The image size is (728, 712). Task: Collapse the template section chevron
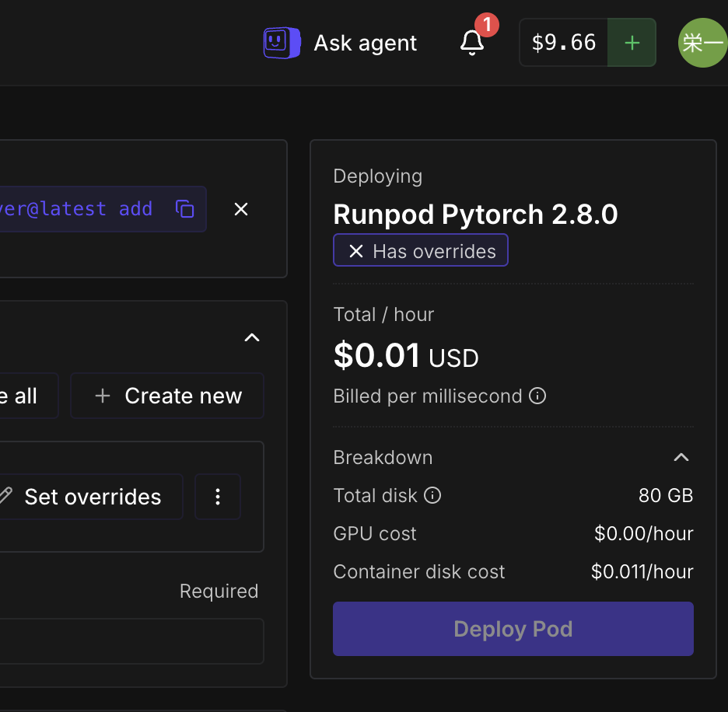252,337
